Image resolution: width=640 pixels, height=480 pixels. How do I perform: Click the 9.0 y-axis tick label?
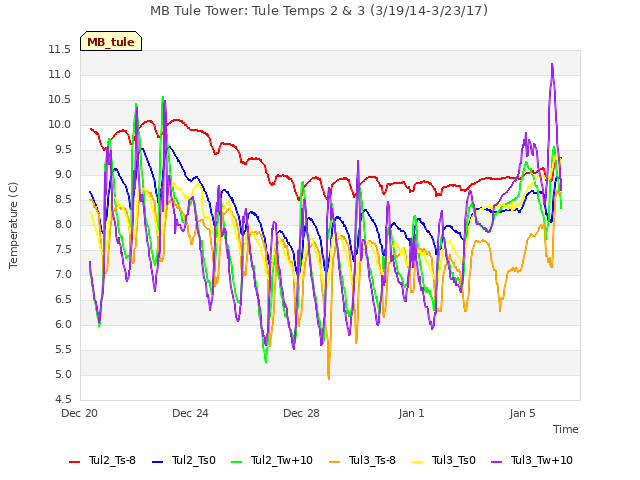[63, 175]
